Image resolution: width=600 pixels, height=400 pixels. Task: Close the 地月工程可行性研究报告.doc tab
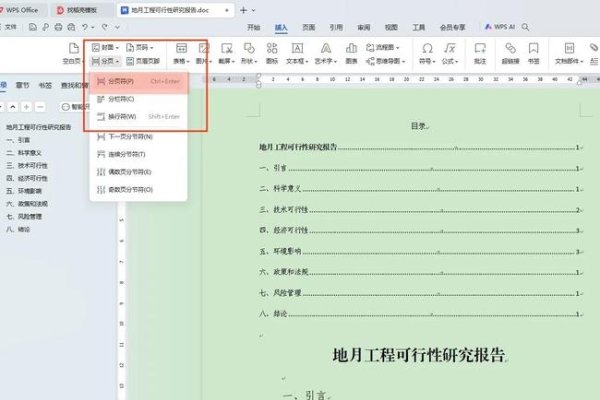(x=227, y=10)
